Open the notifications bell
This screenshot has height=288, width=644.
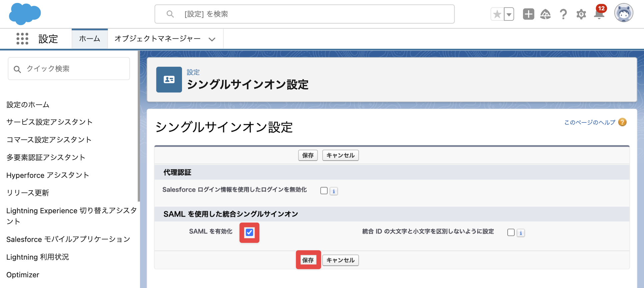(599, 13)
